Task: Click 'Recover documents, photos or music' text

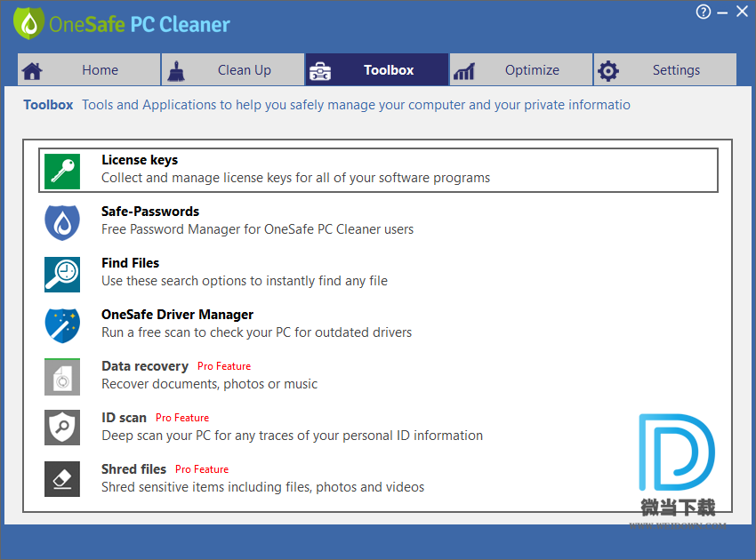Action: (x=209, y=384)
